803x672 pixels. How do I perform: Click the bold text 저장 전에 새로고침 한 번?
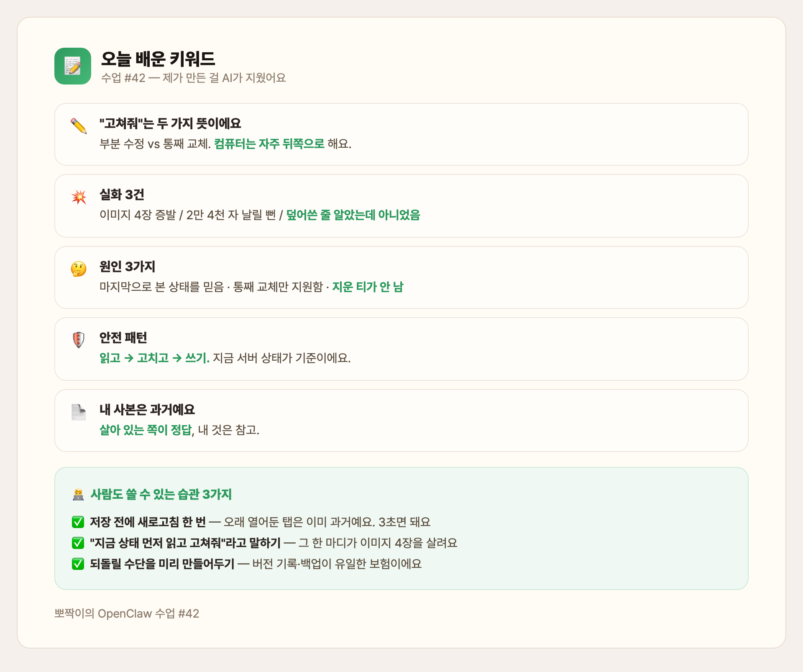[x=148, y=522]
